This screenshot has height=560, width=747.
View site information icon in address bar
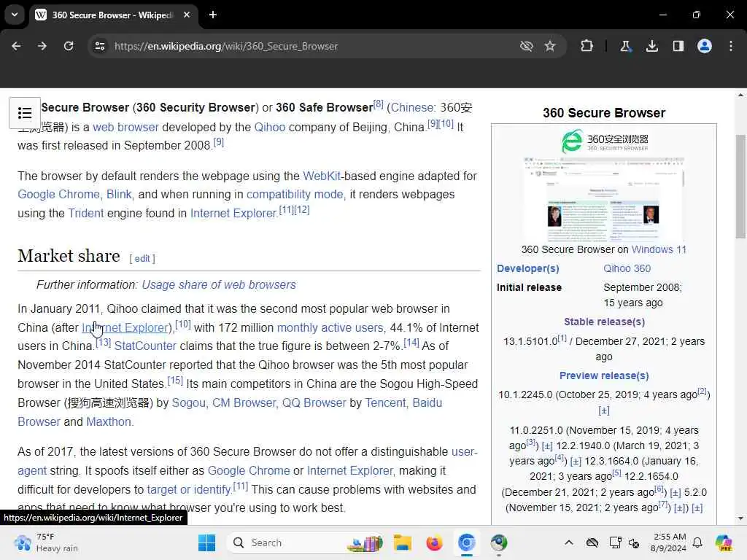point(100,46)
